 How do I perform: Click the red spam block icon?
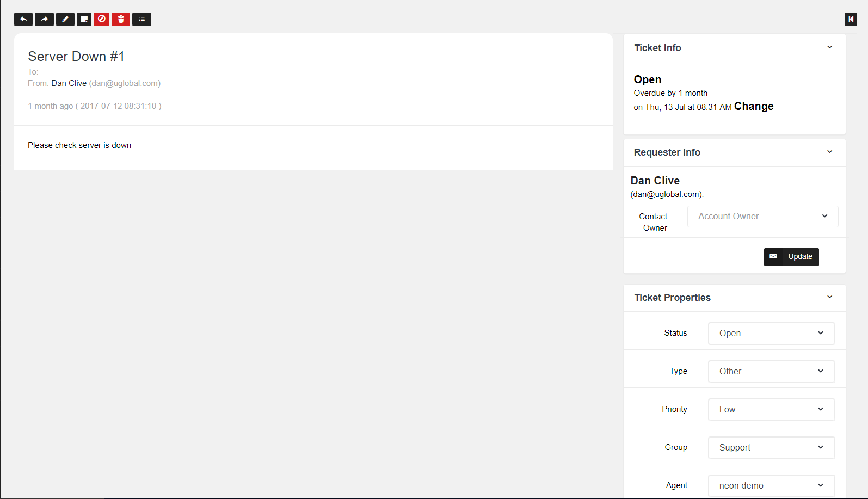102,19
